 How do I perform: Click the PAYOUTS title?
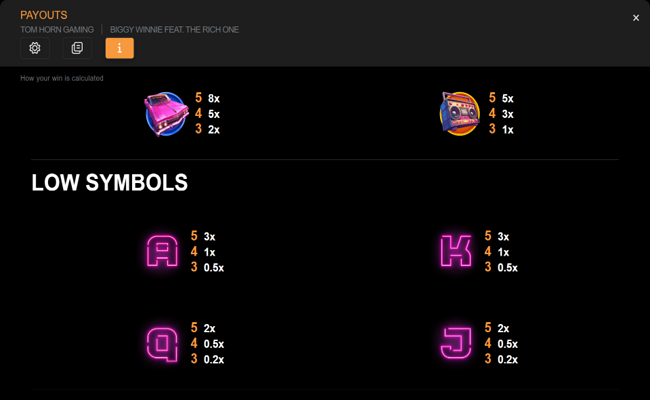click(x=44, y=15)
